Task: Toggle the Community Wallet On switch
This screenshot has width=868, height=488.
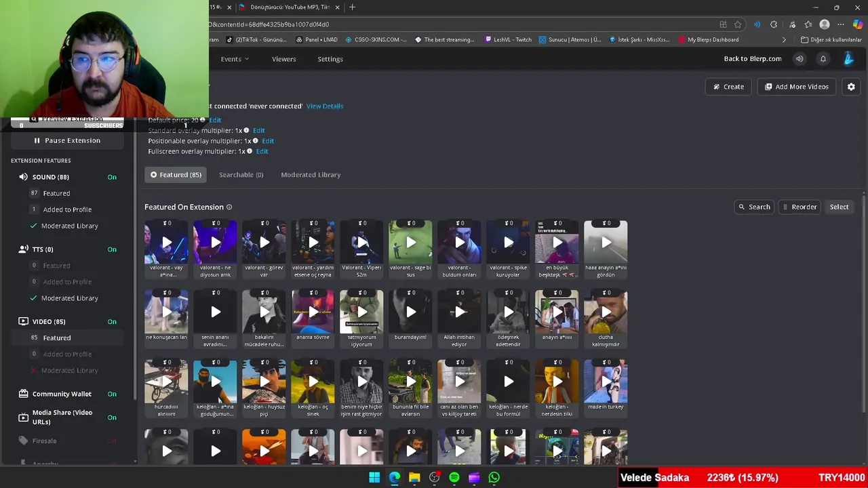Action: click(112, 394)
